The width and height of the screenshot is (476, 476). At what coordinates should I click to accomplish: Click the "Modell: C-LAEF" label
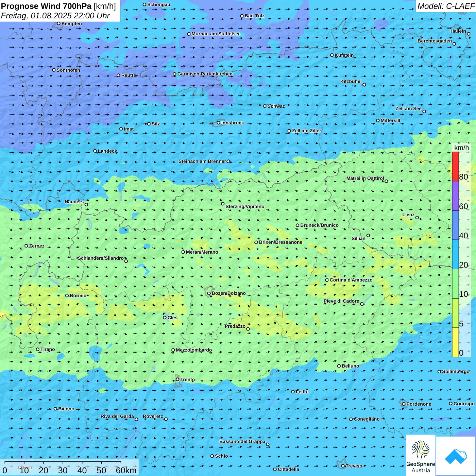tap(445, 6)
